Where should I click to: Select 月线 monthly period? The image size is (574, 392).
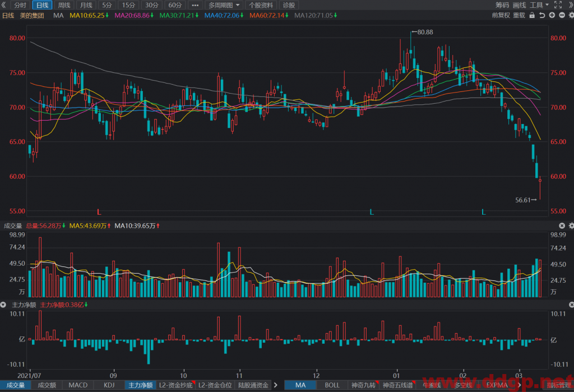coord(86,5)
